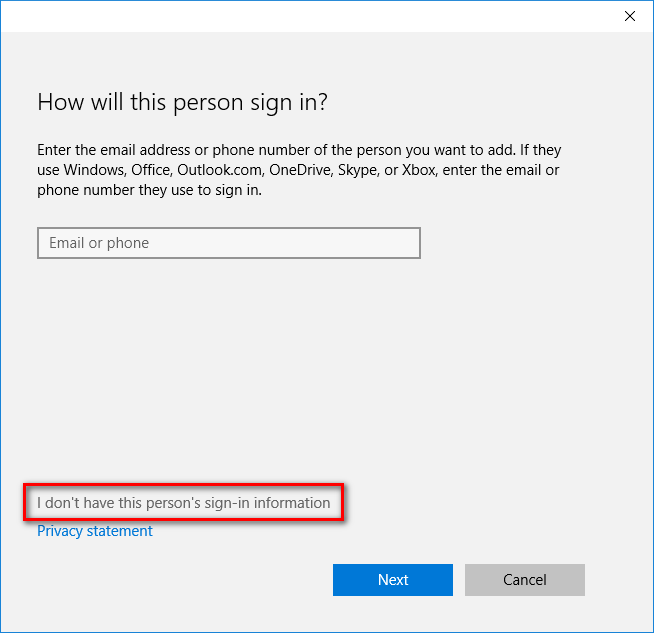Image resolution: width=654 pixels, height=633 pixels.
Task: Pick the link above Privacy statement
Action: click(184, 503)
